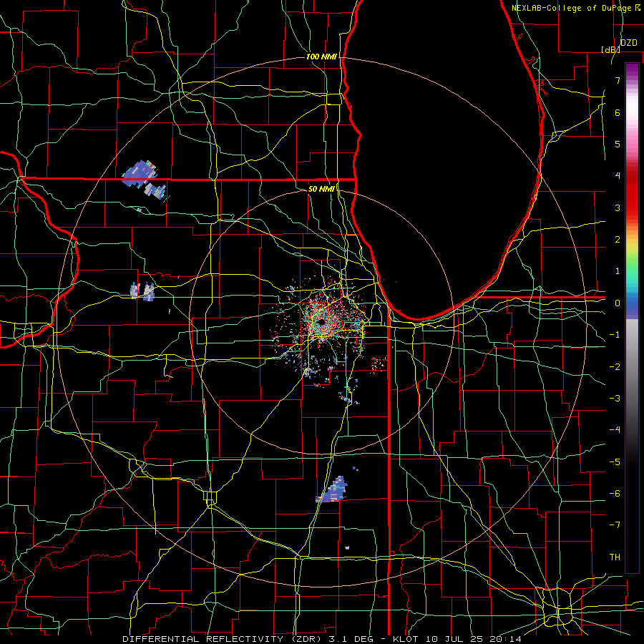The height and width of the screenshot is (644, 644).
Task: Click the -1 dB tick label on the scale
Action: pyautogui.click(x=615, y=335)
